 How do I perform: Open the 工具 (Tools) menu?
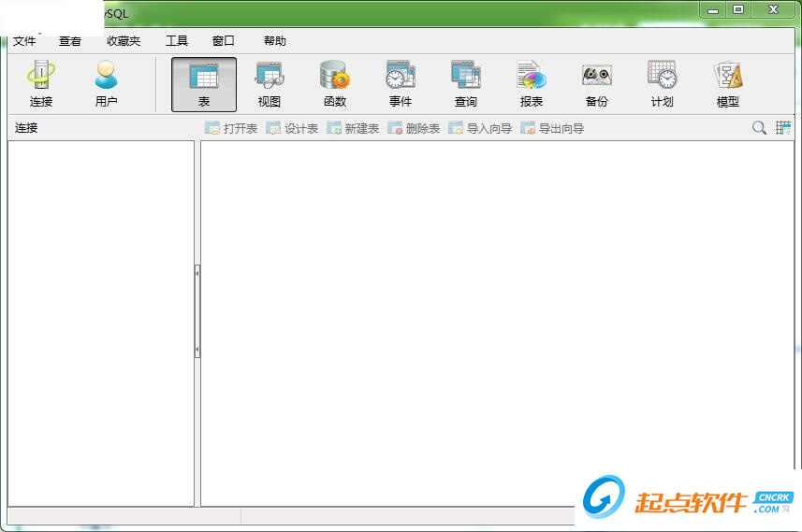point(177,41)
